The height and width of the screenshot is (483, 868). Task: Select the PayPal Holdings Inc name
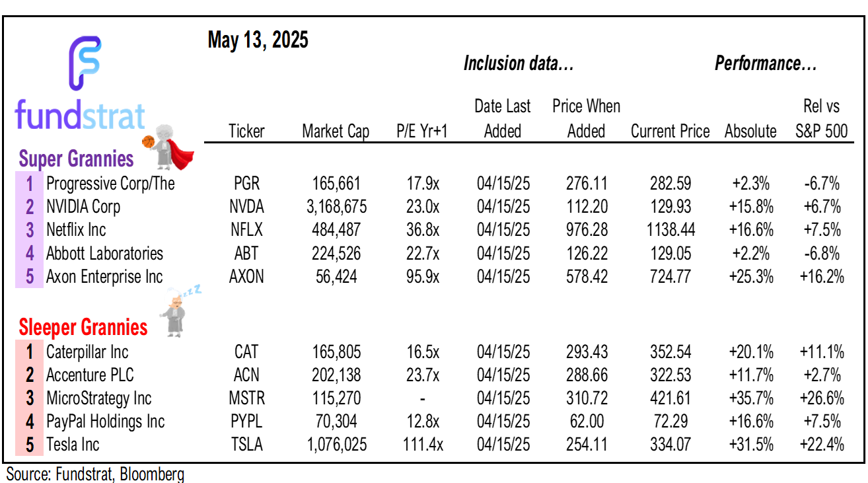(105, 422)
